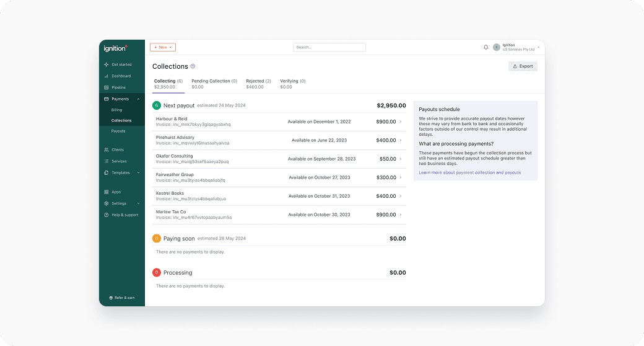Open Help & support in the sidebar
Screen dimensions: 644x346
[x=125, y=215]
